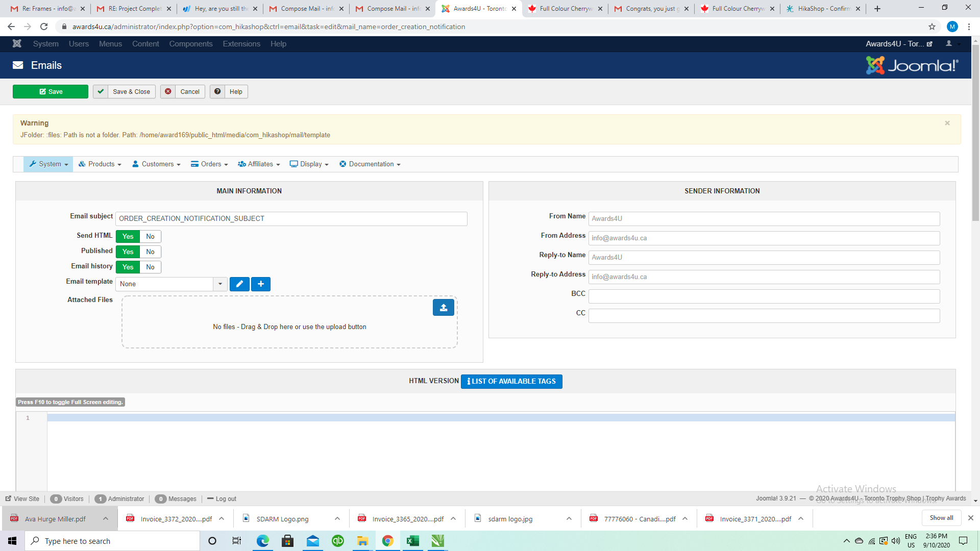Open the Email template dropdown
Screen dimensions: 980x551
pos(171,284)
